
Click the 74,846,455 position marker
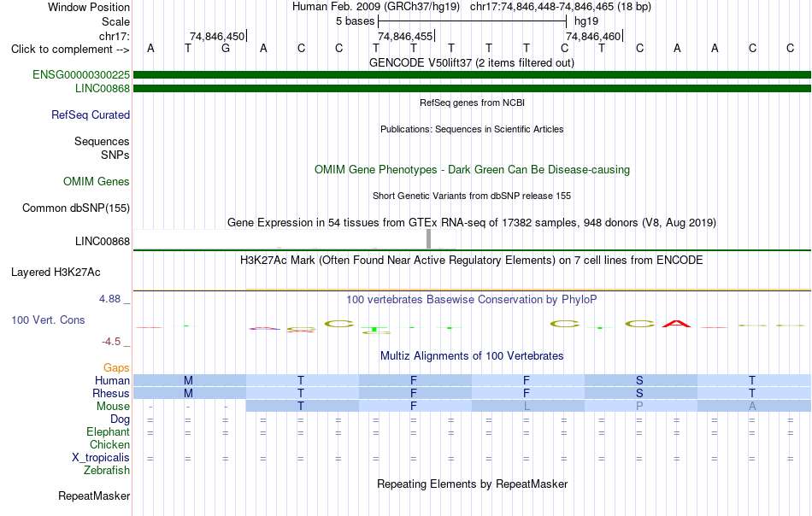pos(405,36)
